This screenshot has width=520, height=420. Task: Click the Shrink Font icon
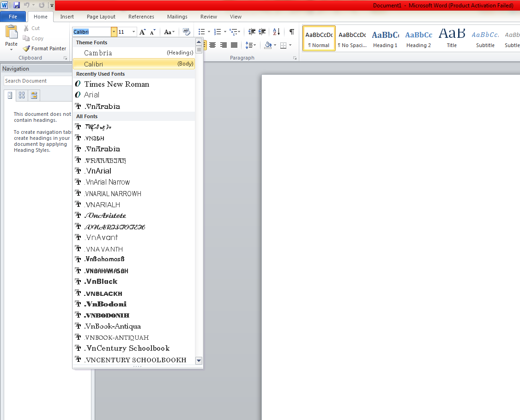pyautogui.click(x=152, y=32)
